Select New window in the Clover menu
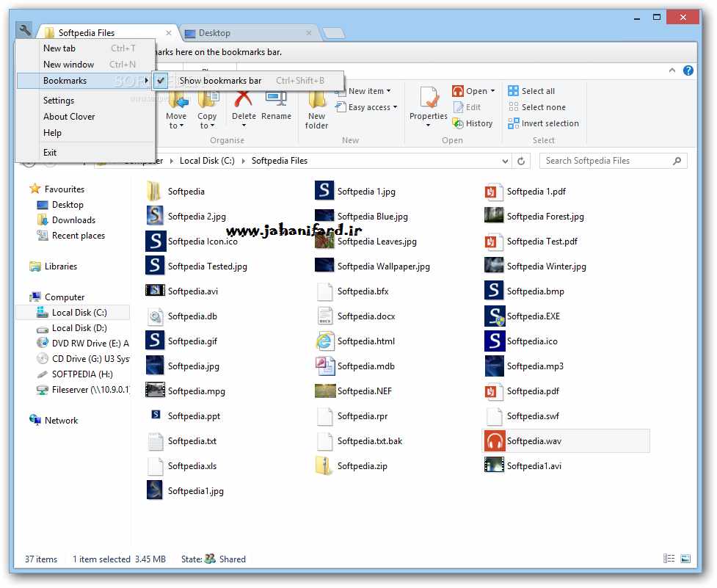717x588 pixels. coord(68,65)
